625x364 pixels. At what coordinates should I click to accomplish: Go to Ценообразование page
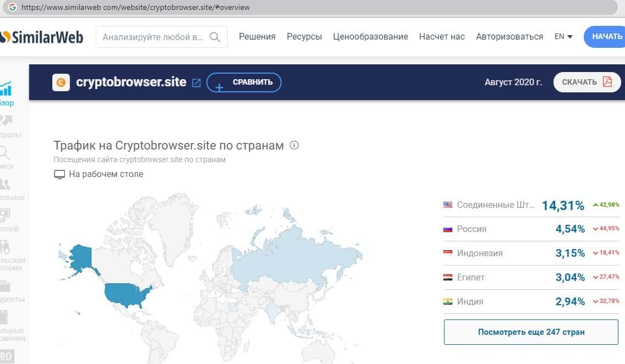pos(370,37)
